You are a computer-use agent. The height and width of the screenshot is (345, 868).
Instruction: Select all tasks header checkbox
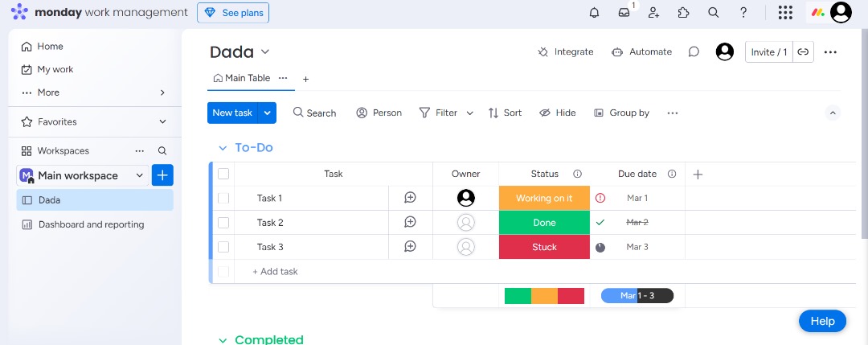point(223,174)
